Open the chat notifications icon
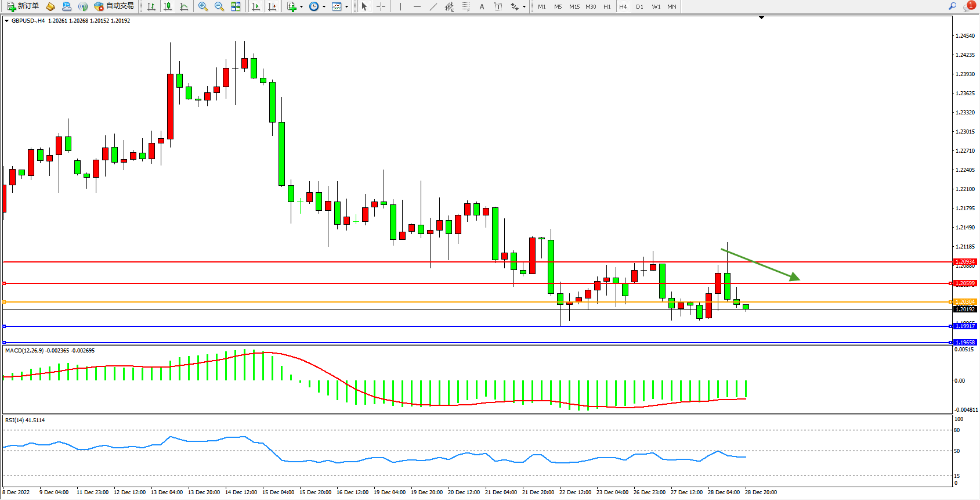The width and height of the screenshot is (980, 500). (968, 6)
